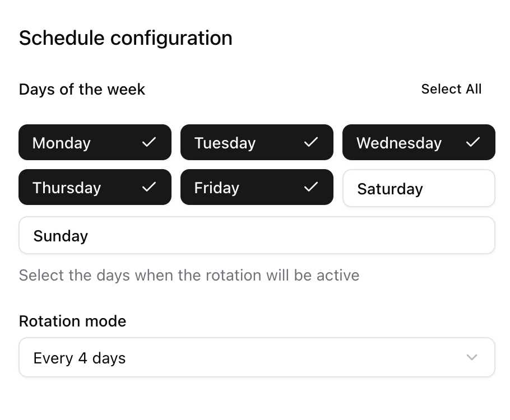This screenshot has height=420, width=510.
Task: Uncheck the Wednesday day button
Action: (x=419, y=142)
